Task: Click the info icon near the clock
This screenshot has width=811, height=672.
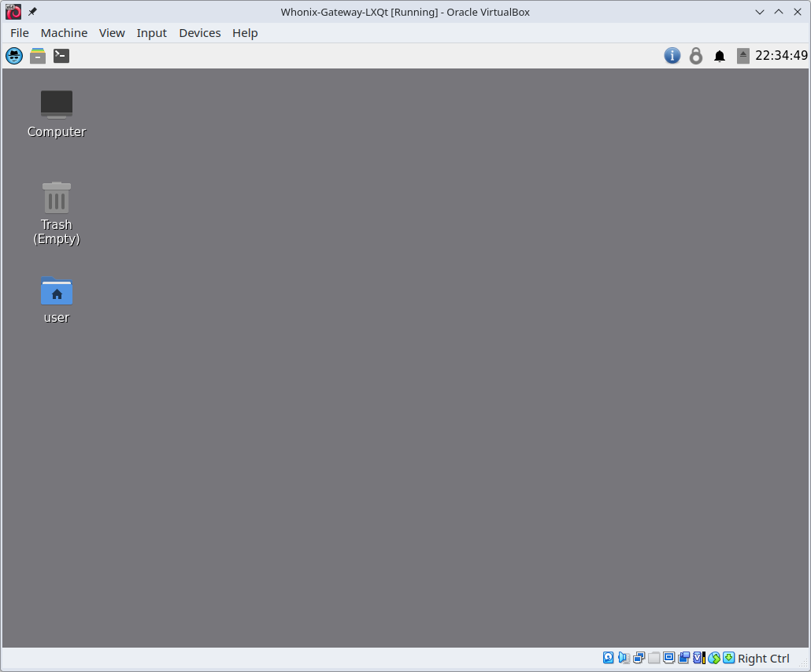Action: pos(672,56)
